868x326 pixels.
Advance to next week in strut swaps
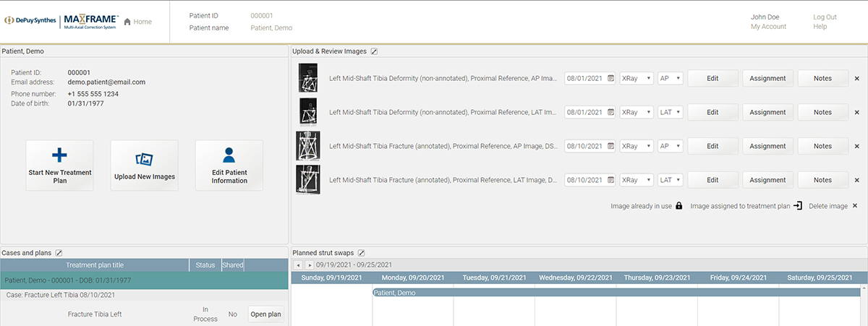[310, 265]
